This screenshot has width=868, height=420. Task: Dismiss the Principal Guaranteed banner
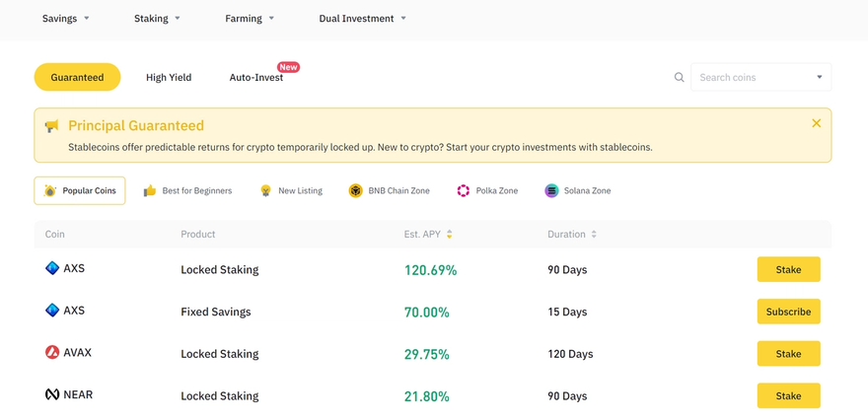816,123
